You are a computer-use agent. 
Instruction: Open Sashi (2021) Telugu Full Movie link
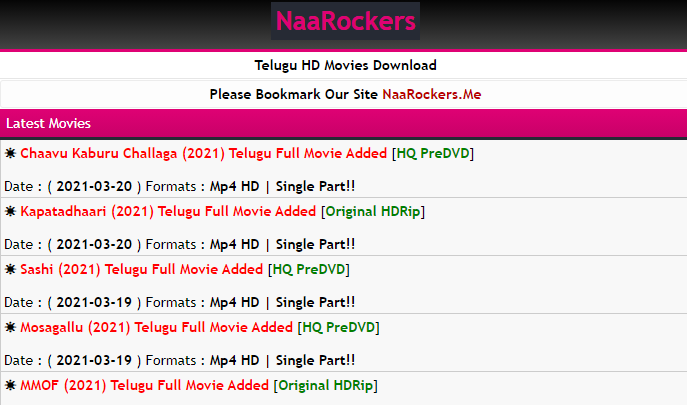click(x=142, y=269)
